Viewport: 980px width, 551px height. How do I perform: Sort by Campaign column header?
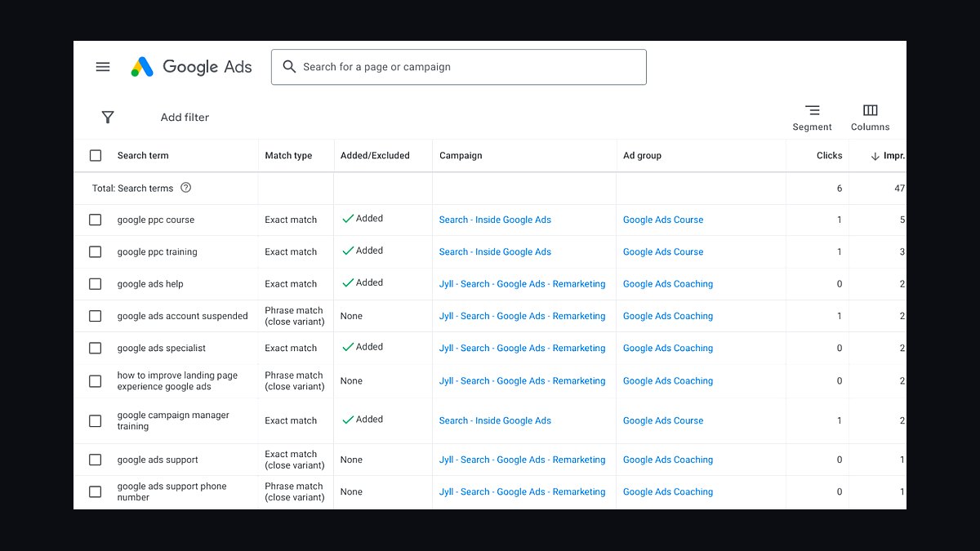point(461,155)
